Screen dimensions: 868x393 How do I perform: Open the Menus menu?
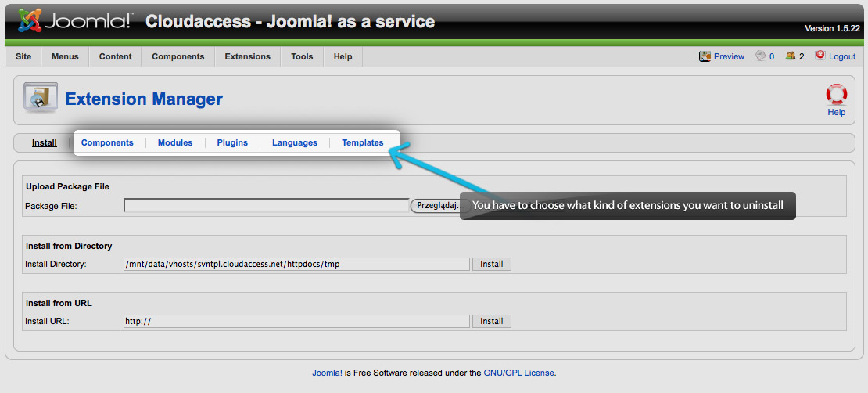pos(66,56)
